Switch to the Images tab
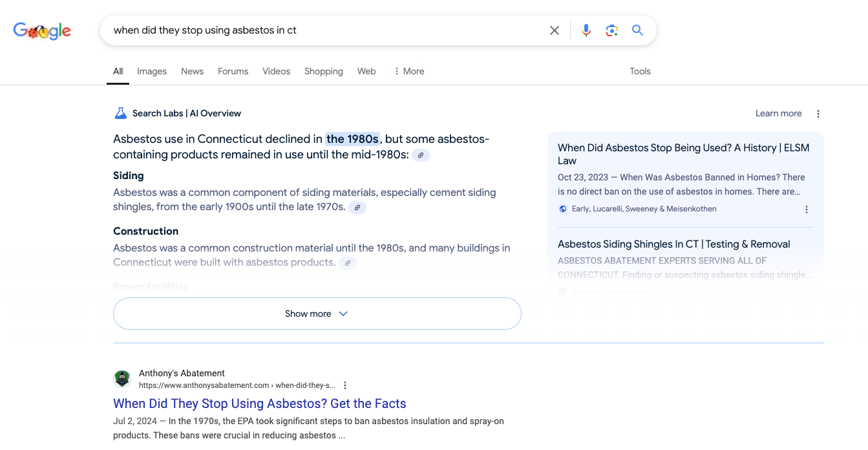 click(152, 71)
